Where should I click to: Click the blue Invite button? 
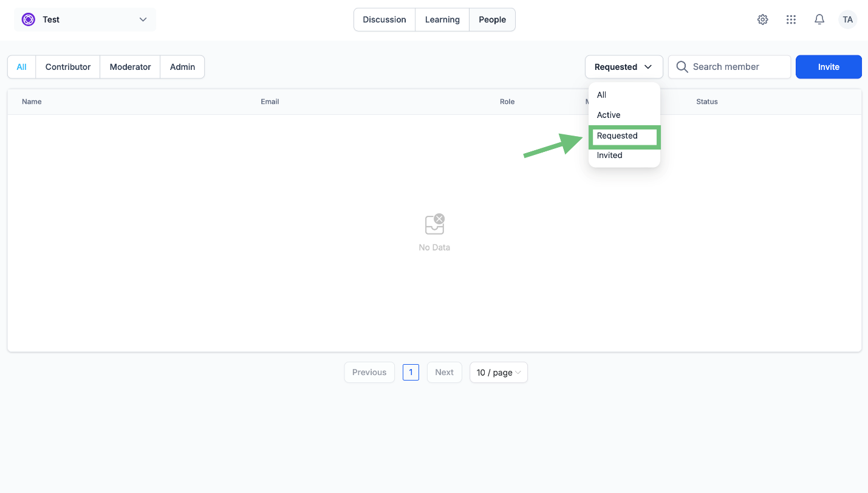pos(829,67)
